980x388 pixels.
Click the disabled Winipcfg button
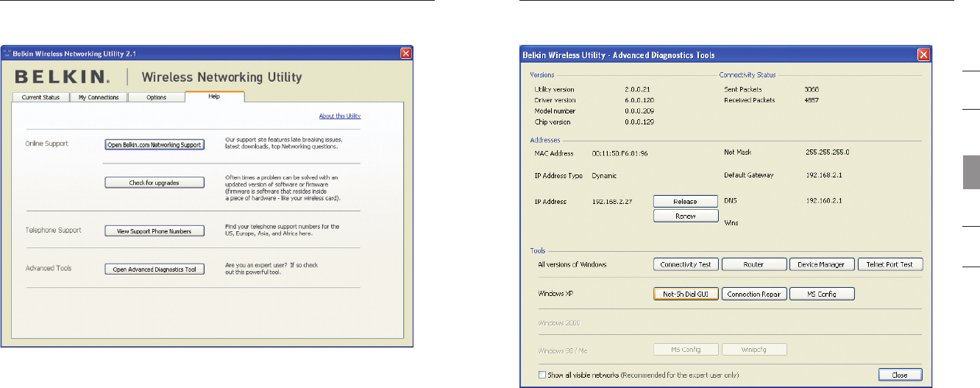click(753, 349)
